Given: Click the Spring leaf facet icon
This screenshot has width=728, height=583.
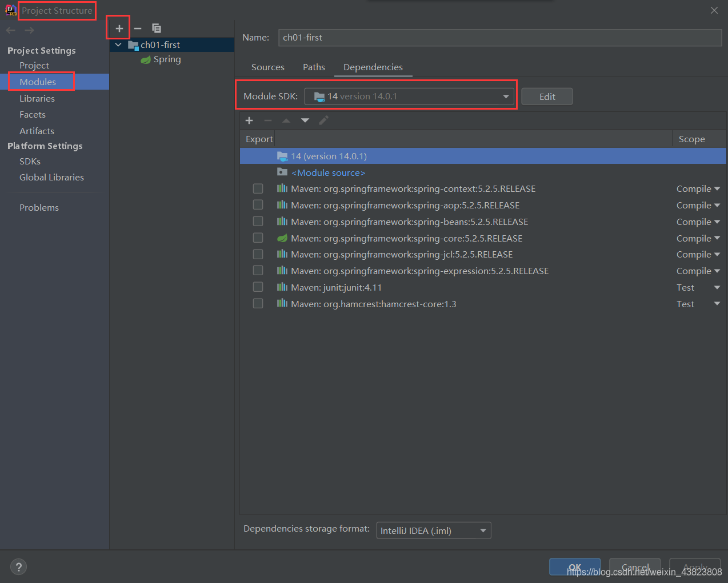Looking at the screenshot, I should point(146,59).
